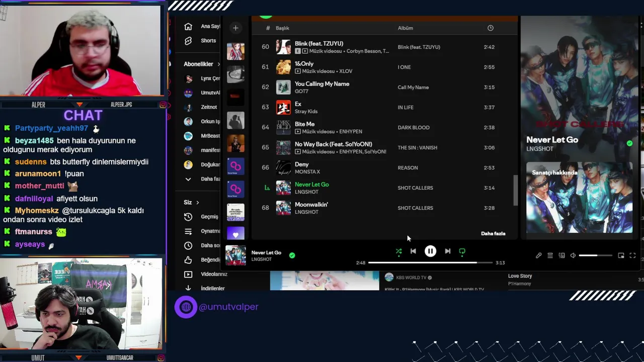Toggle repeat mode off
Image resolution: width=644 pixels, height=362 pixels.
coord(462,251)
